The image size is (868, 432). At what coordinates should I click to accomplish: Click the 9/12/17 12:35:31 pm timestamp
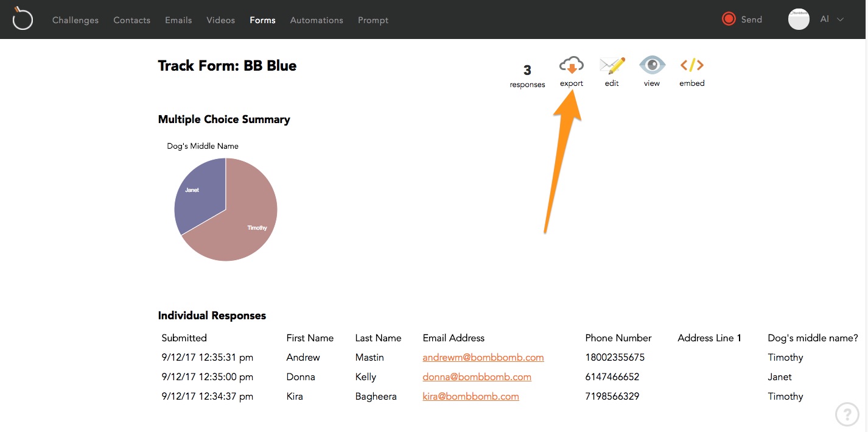pyautogui.click(x=208, y=358)
